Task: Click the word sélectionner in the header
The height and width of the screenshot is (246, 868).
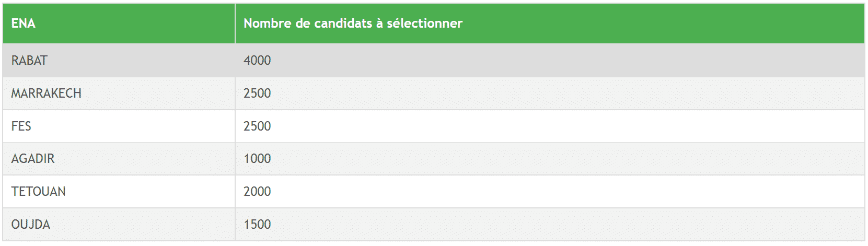Action: click(424, 24)
